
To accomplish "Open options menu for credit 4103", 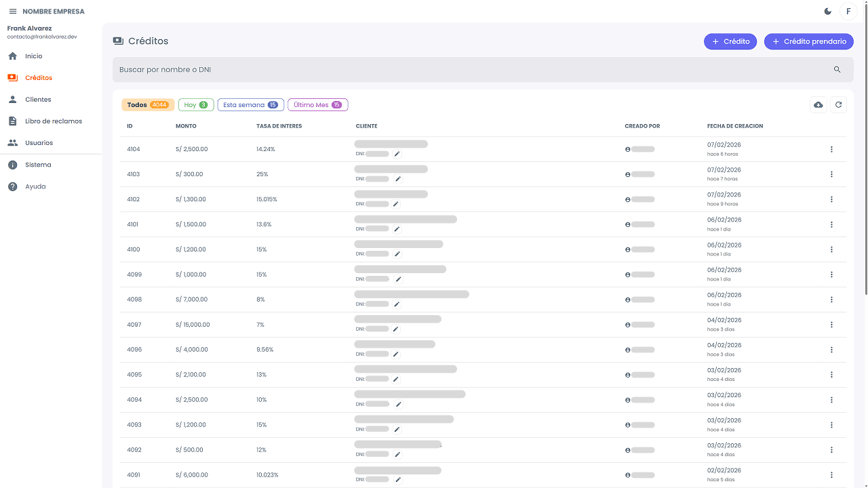I will coord(831,174).
